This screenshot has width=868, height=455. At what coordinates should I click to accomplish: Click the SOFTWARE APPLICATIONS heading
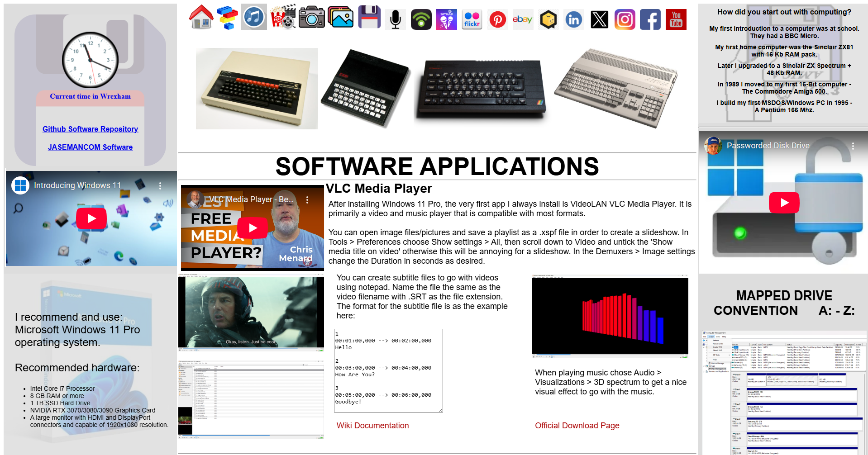pos(437,166)
